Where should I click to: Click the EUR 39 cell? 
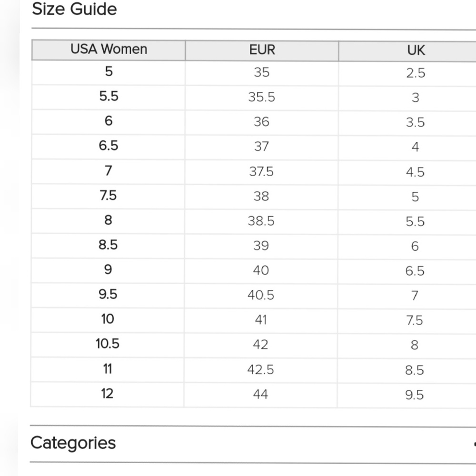[x=261, y=246]
